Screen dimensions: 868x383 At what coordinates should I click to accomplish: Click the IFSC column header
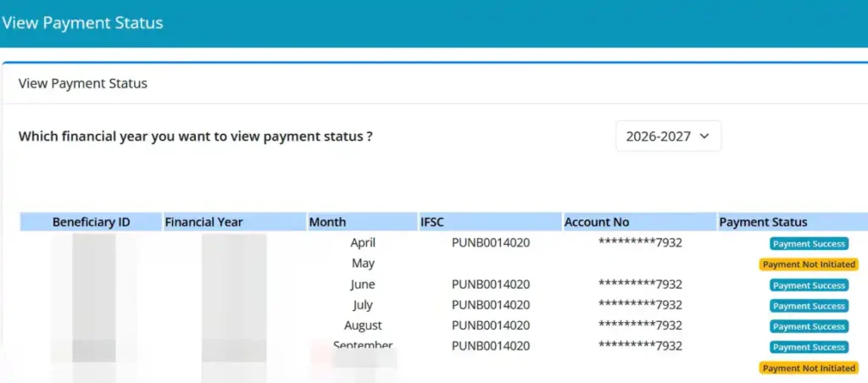tap(491, 222)
